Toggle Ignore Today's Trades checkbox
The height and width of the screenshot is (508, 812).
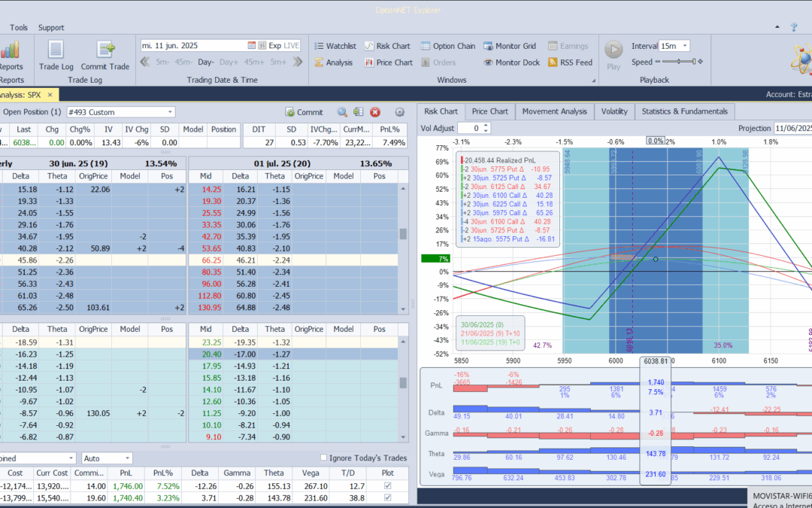coord(323,458)
